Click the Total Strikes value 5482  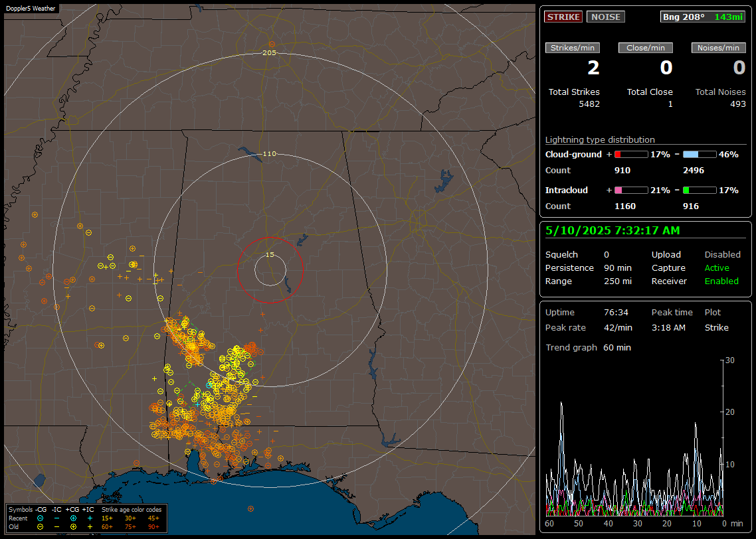[589, 104]
